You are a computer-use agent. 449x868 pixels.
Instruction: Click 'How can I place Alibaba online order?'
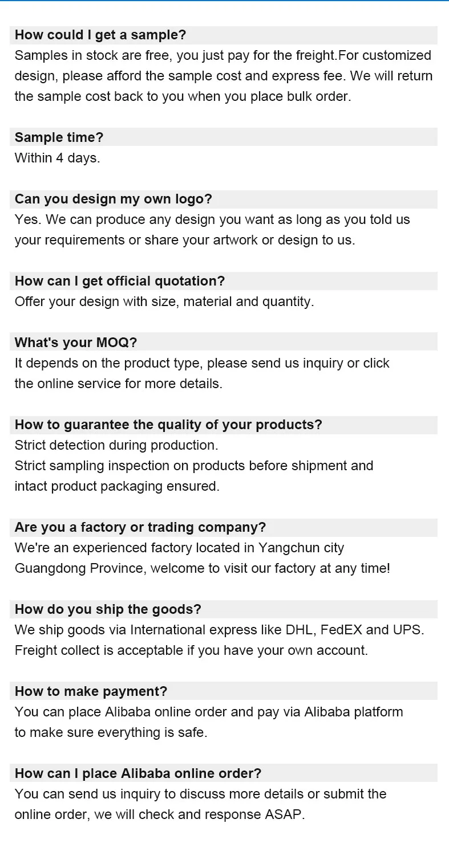coord(138,773)
